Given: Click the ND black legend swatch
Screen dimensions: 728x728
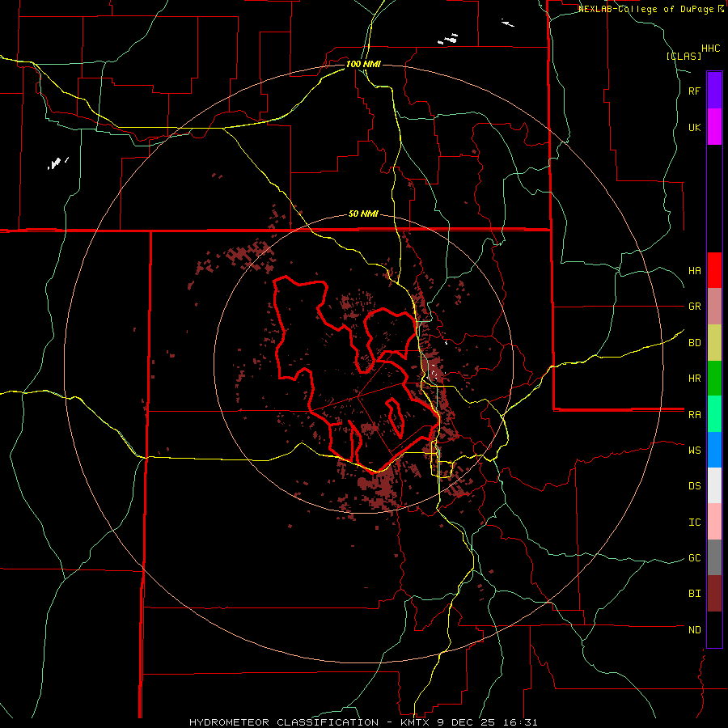Looking at the screenshot, I should tap(714, 629).
